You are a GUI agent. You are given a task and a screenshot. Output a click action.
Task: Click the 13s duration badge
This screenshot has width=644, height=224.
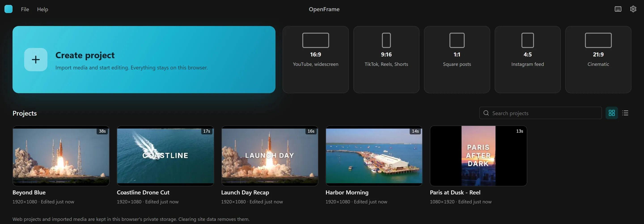point(519,131)
